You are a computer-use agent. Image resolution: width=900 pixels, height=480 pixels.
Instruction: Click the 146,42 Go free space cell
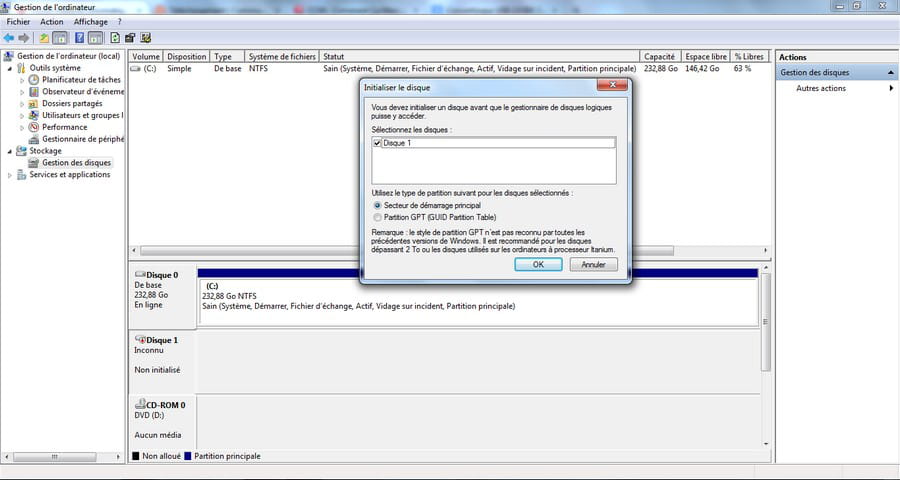[702, 68]
